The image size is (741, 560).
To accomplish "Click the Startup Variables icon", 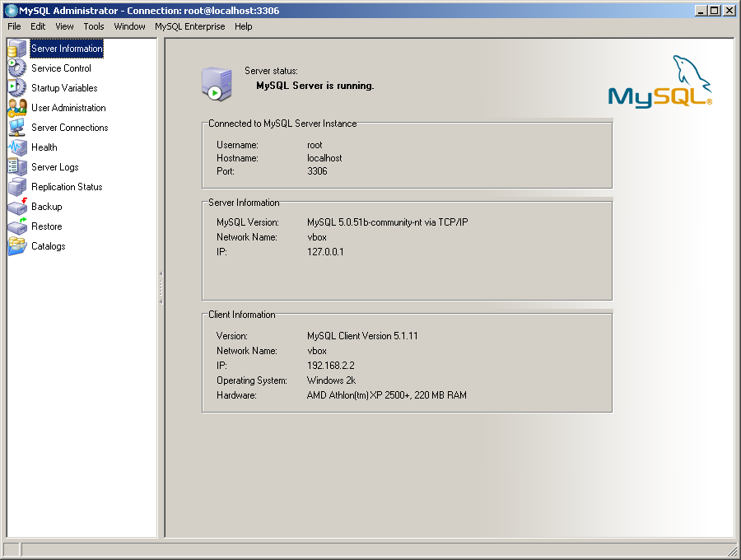I will 17,88.
